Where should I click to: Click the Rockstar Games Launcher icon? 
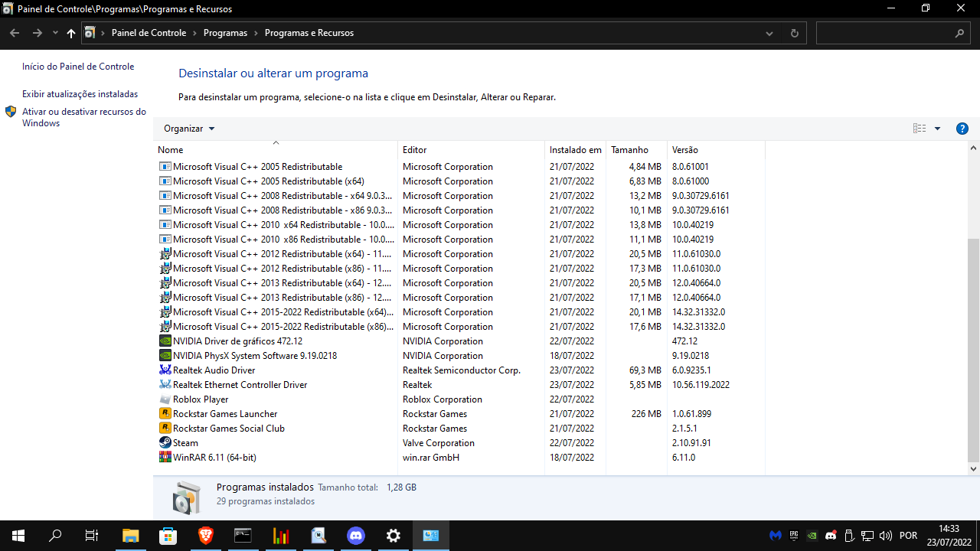point(165,414)
